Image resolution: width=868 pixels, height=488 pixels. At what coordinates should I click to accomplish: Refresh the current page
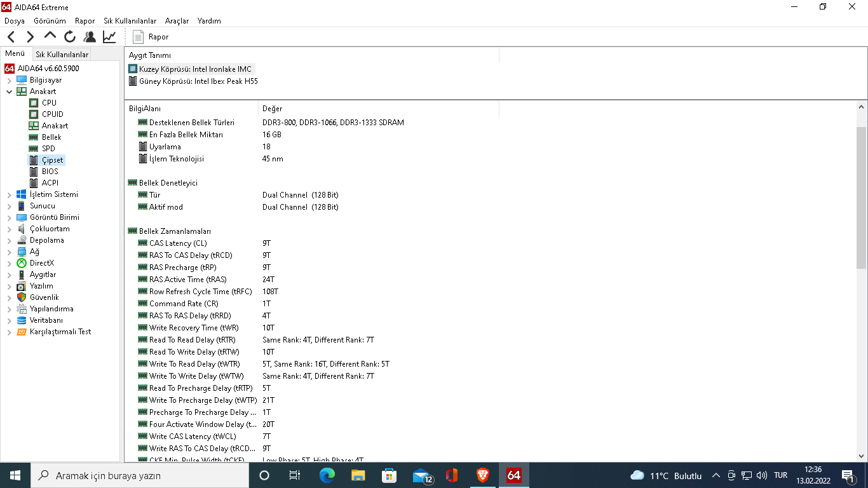coord(70,37)
